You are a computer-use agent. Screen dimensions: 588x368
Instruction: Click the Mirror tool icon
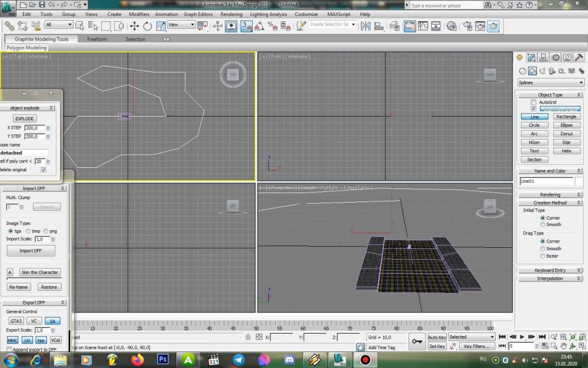tap(366, 26)
